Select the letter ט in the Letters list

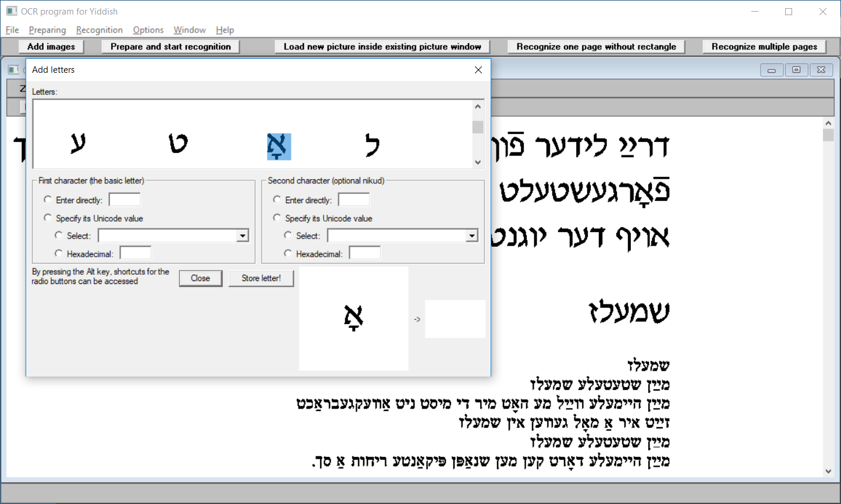[178, 144]
